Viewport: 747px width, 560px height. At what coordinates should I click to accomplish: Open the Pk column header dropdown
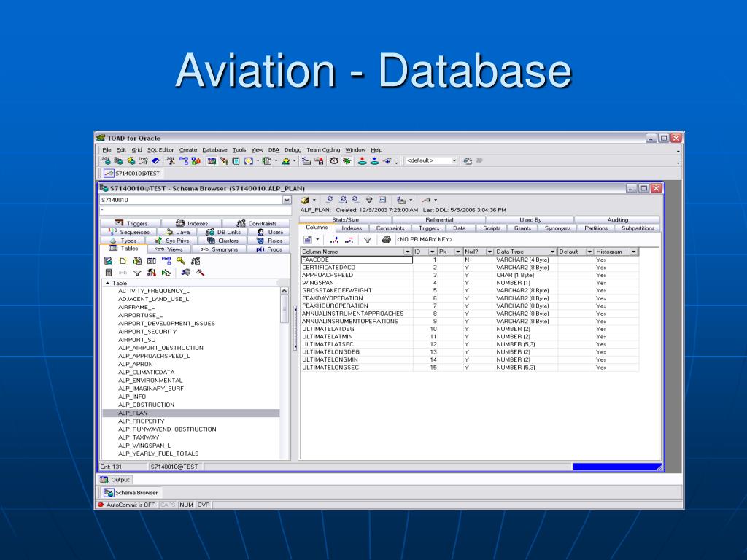coord(458,252)
